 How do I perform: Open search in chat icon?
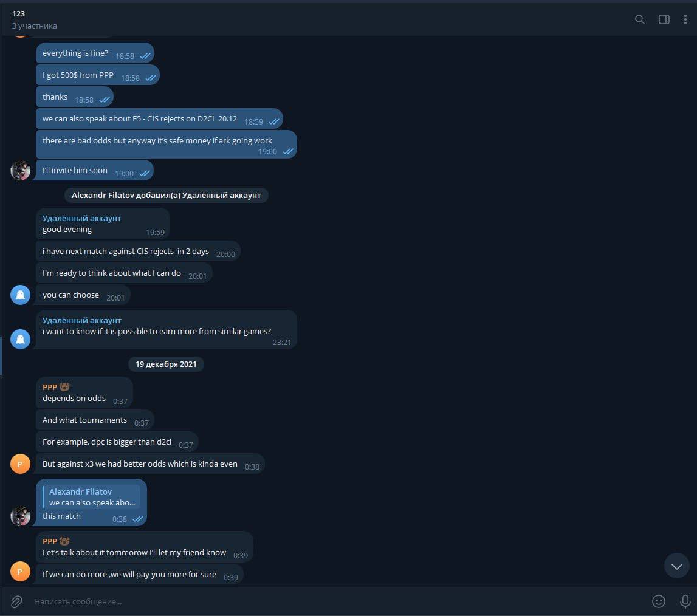(640, 19)
